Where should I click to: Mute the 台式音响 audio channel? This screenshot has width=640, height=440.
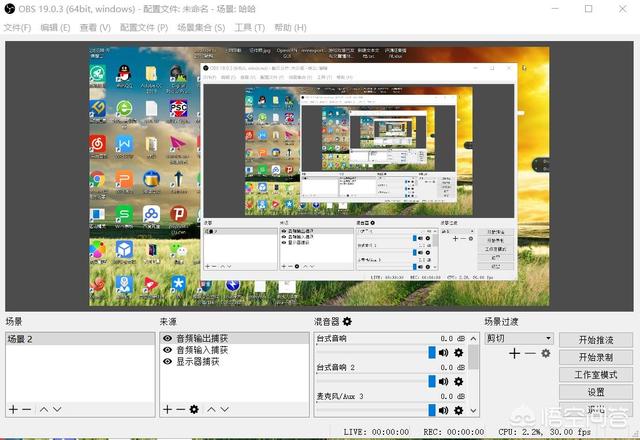point(443,353)
